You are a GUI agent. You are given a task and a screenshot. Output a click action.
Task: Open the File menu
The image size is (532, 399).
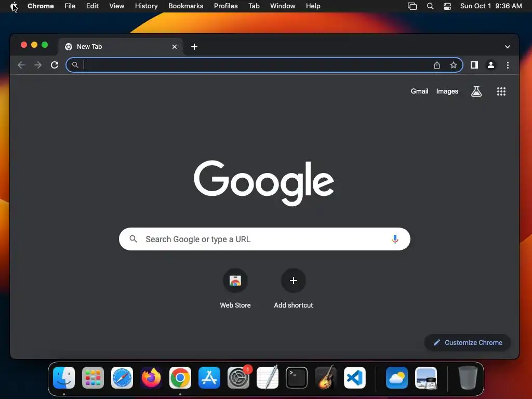(70, 6)
